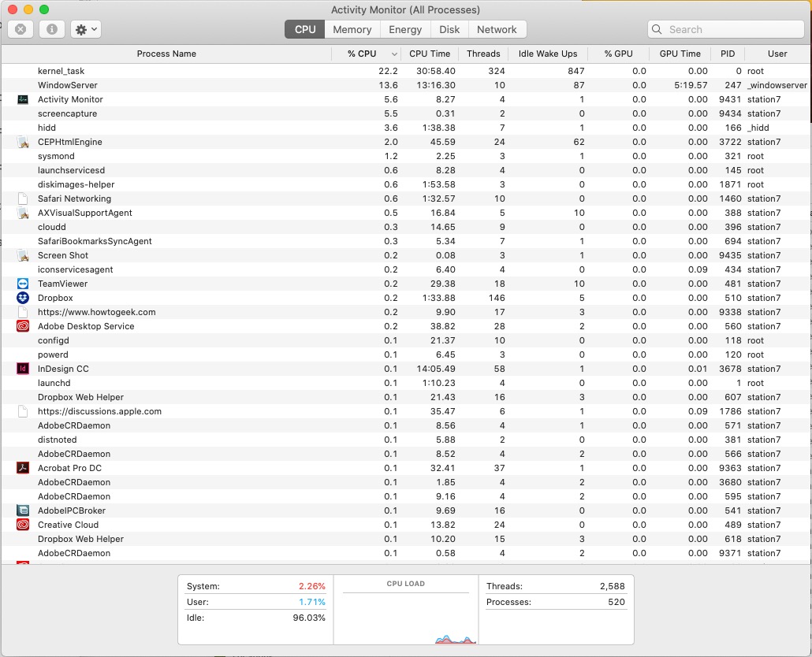Click the CEPHtmlEngine process icon
Screen dimensions: 812x657
[23, 142]
